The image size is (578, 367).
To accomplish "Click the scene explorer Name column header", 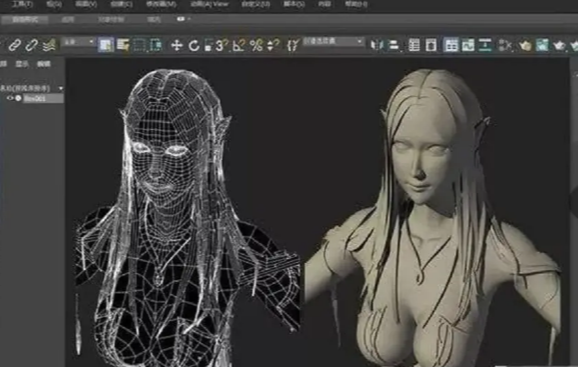I will click(25, 88).
